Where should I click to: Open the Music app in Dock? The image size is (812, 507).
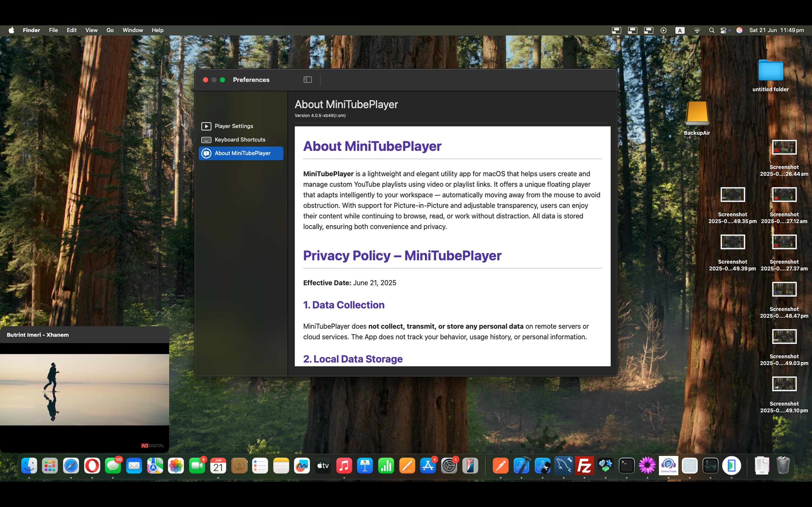(x=344, y=466)
